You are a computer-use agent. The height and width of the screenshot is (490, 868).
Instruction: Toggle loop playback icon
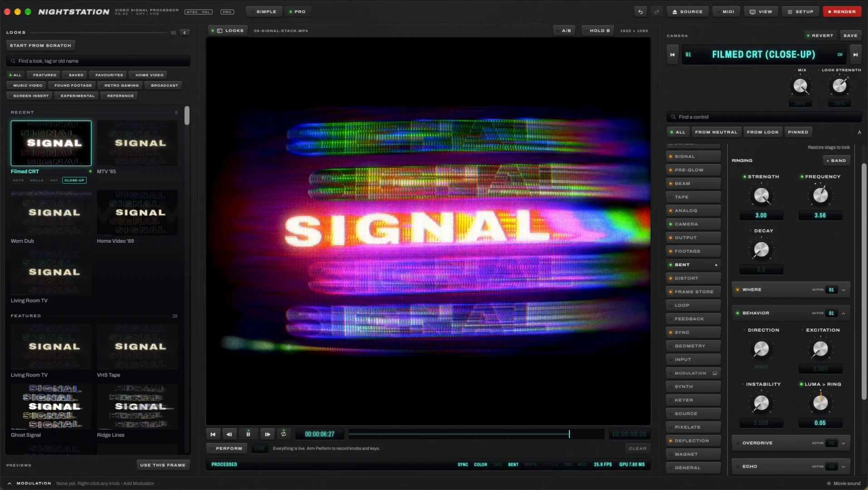[x=284, y=434]
